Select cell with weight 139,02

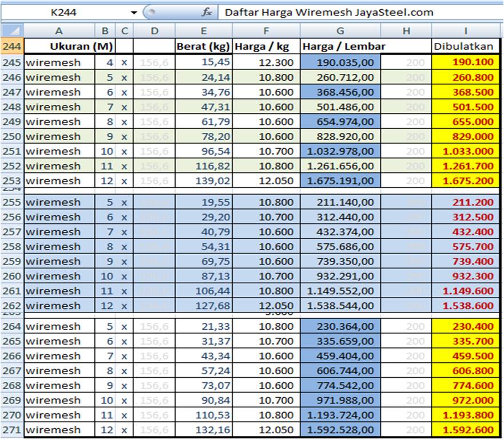[x=204, y=181]
